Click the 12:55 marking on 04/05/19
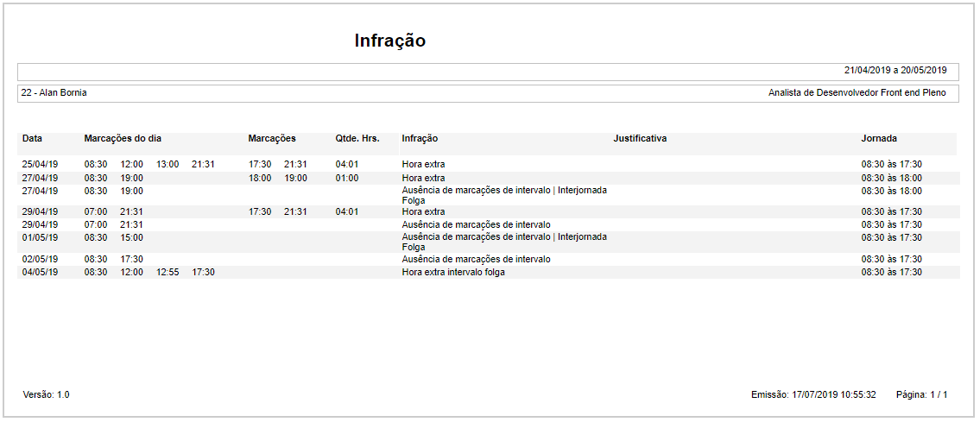980x422 pixels. click(x=168, y=272)
